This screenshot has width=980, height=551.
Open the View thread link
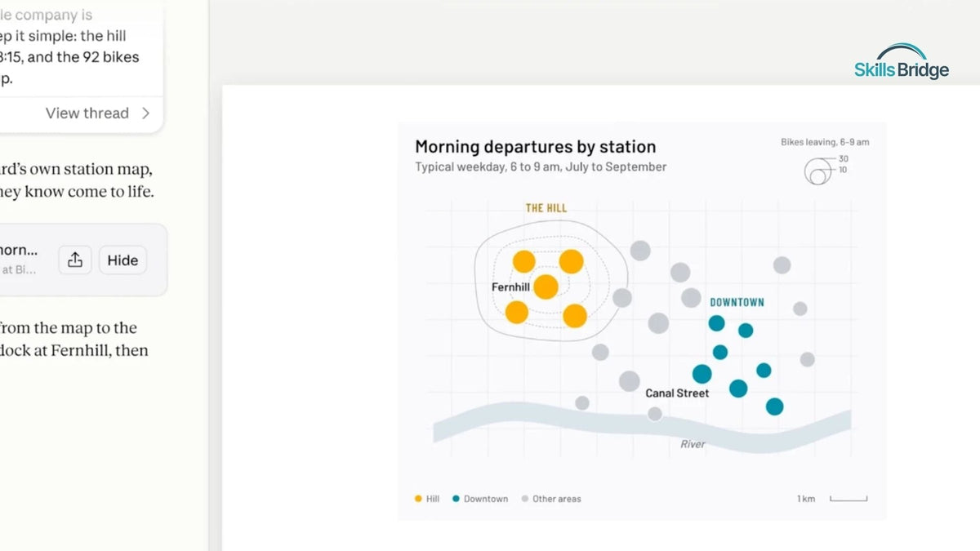[x=98, y=113]
